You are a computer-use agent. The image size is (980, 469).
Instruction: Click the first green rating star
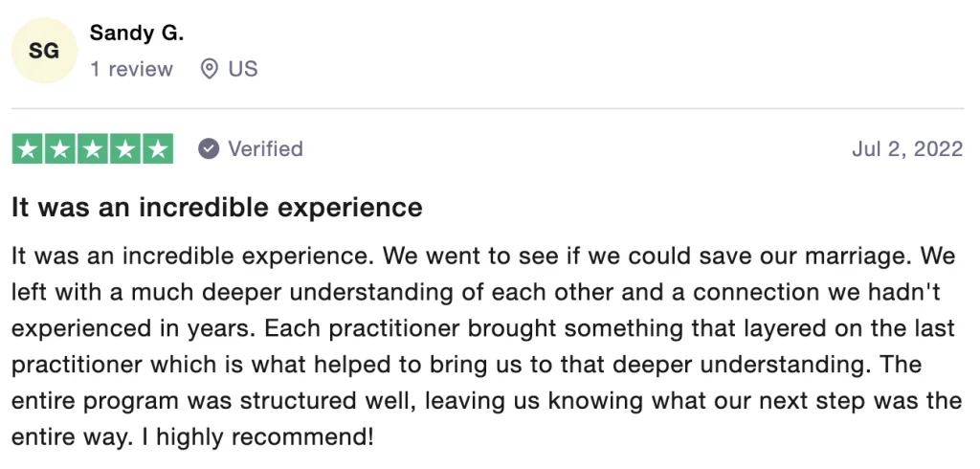(28, 149)
